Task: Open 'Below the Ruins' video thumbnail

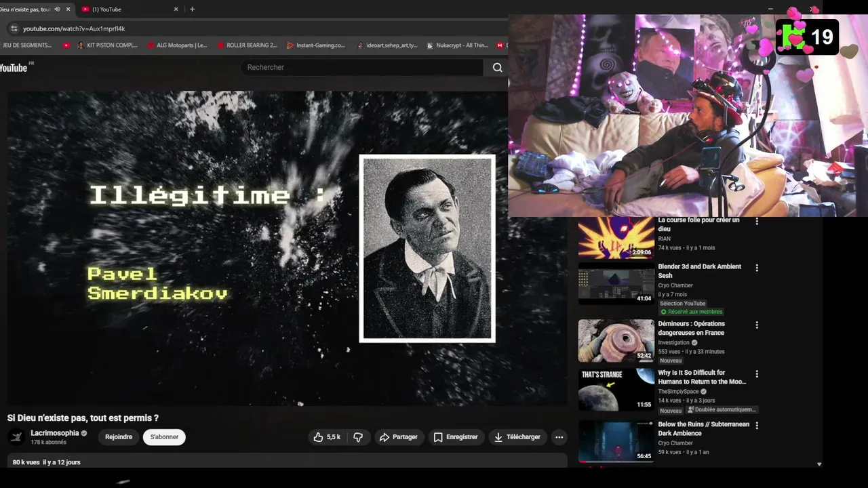Action: point(616,441)
